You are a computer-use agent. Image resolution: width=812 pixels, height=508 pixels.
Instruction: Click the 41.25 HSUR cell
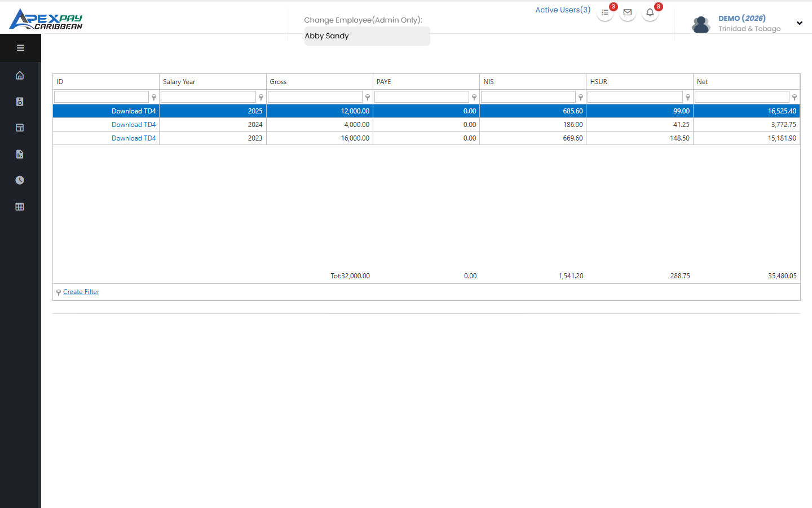pos(639,125)
